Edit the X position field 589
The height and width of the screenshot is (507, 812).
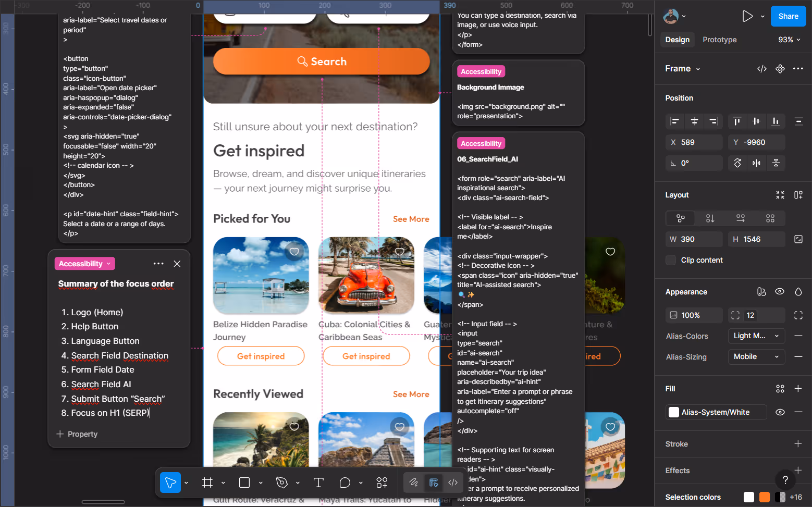(x=694, y=142)
